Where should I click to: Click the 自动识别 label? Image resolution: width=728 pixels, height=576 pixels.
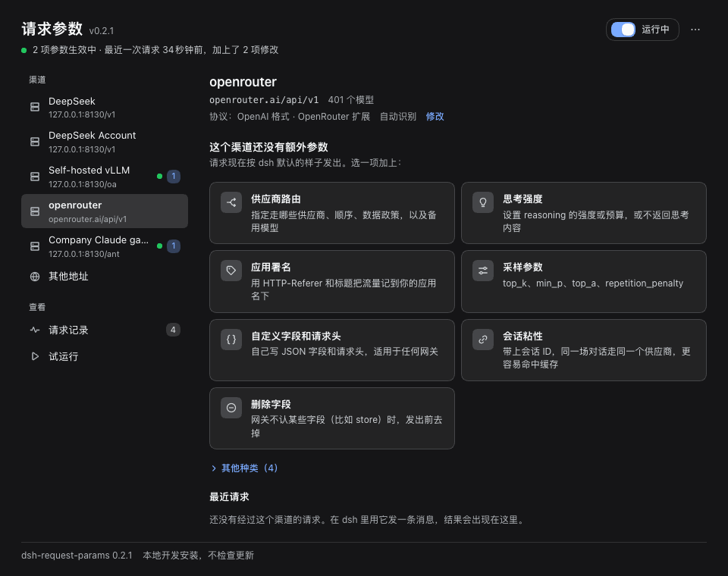tap(398, 117)
